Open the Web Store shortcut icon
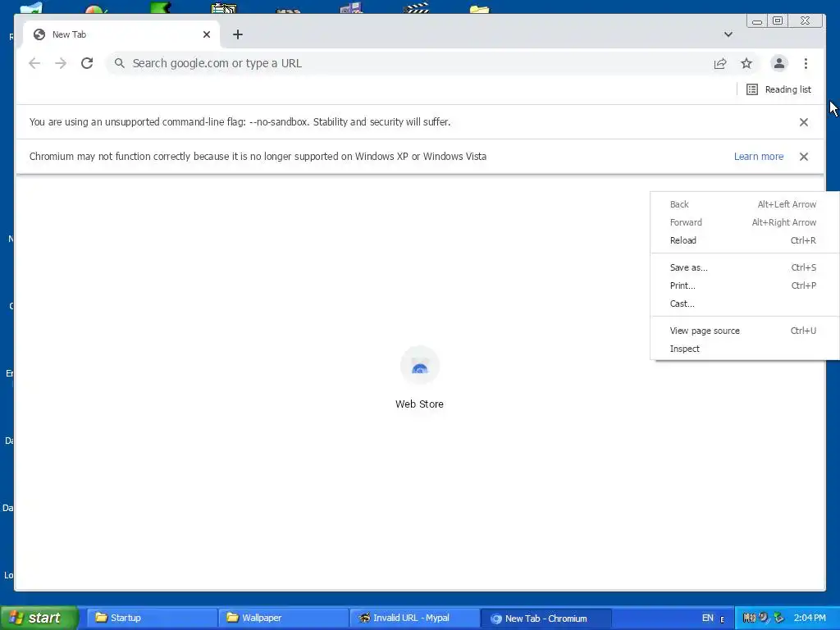 coord(419,367)
